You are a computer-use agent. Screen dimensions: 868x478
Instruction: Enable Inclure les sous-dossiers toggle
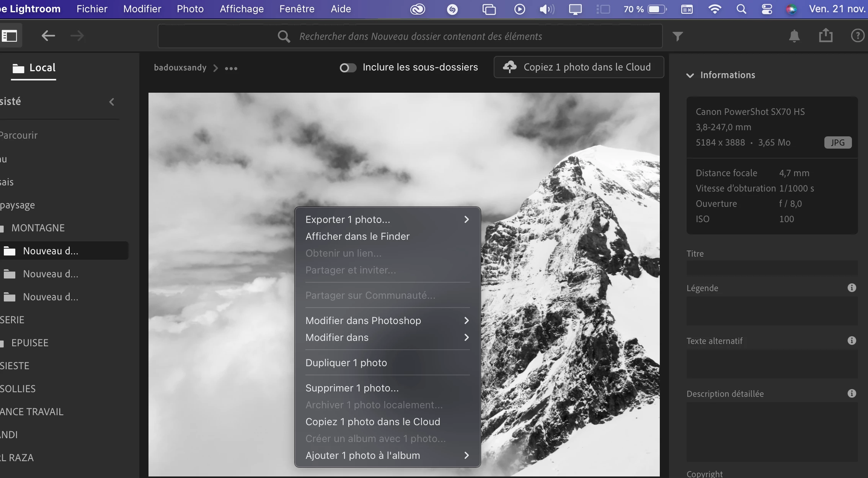(x=348, y=68)
